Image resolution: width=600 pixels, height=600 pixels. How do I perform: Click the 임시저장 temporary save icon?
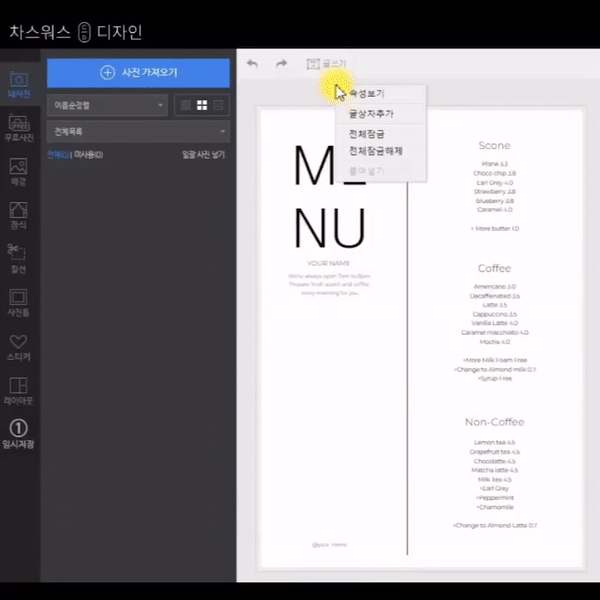pyautogui.click(x=18, y=434)
